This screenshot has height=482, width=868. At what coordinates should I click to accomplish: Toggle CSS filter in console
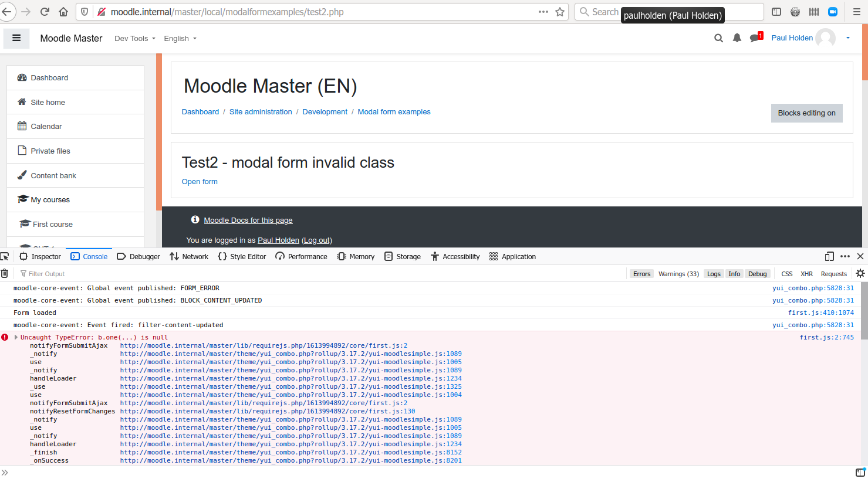(x=787, y=274)
